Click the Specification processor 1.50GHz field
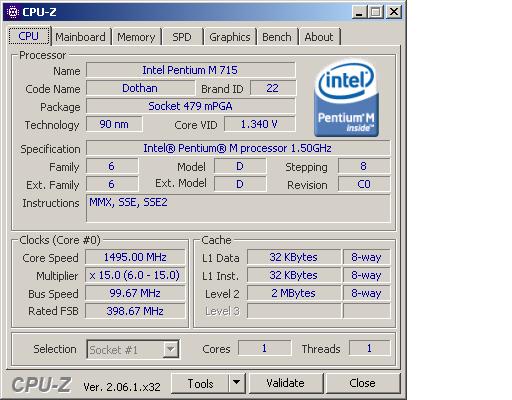 coord(238,148)
